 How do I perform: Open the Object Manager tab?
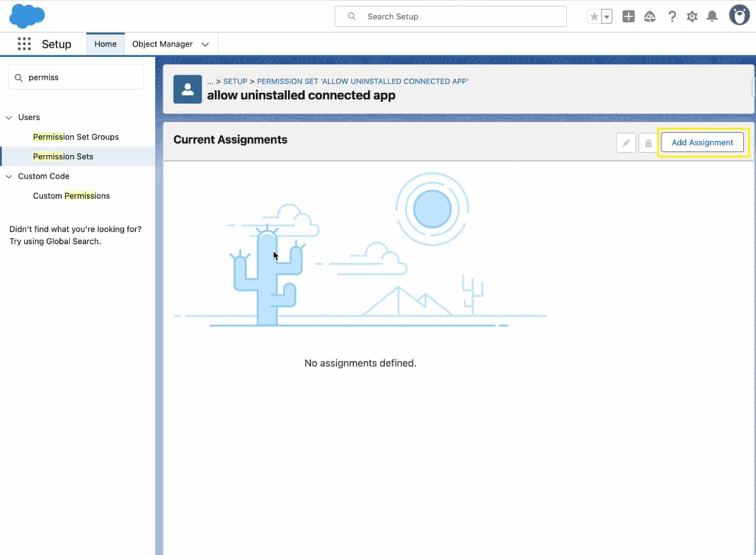pos(162,44)
